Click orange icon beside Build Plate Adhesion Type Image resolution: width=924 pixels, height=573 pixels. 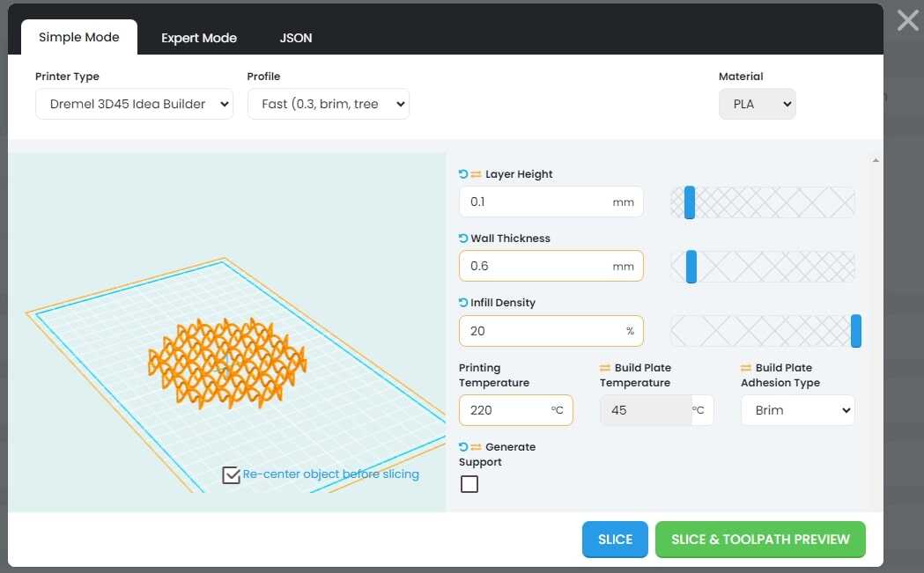tap(746, 368)
